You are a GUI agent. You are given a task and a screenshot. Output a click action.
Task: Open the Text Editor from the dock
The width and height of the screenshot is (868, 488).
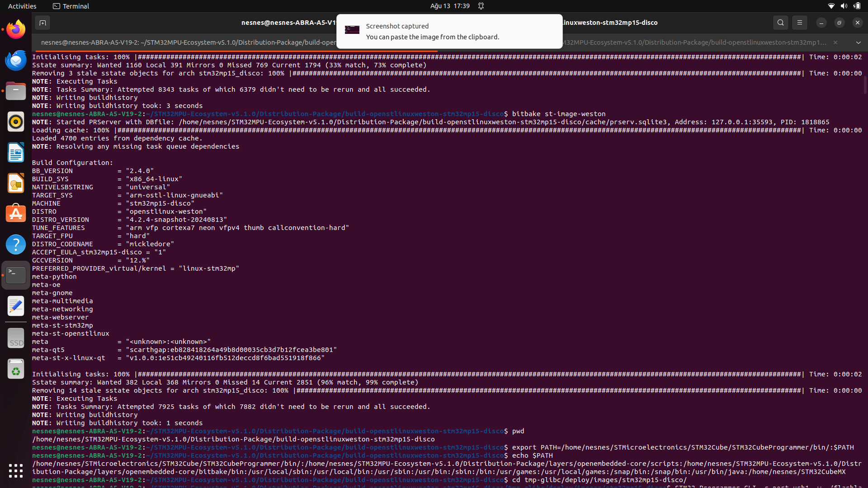click(16, 305)
